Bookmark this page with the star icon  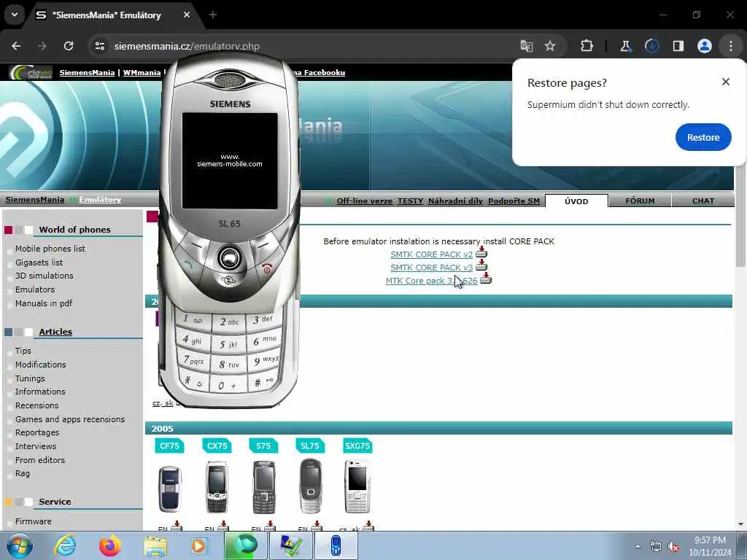[x=550, y=46]
